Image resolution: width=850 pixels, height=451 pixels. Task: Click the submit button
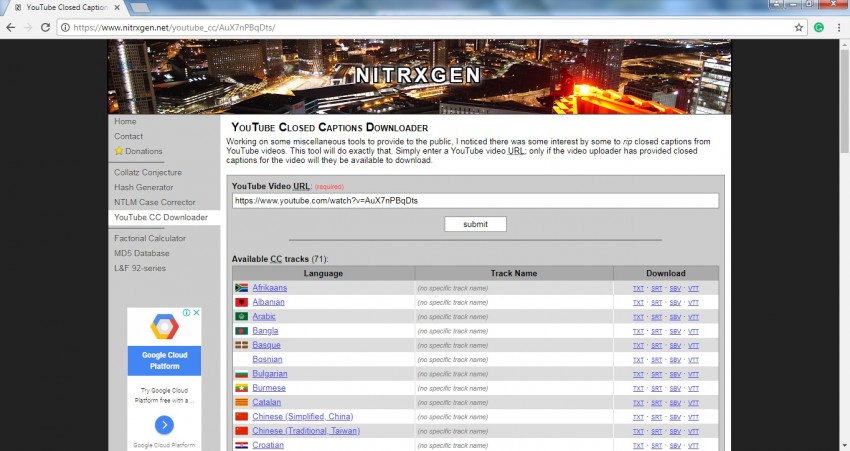(x=475, y=224)
